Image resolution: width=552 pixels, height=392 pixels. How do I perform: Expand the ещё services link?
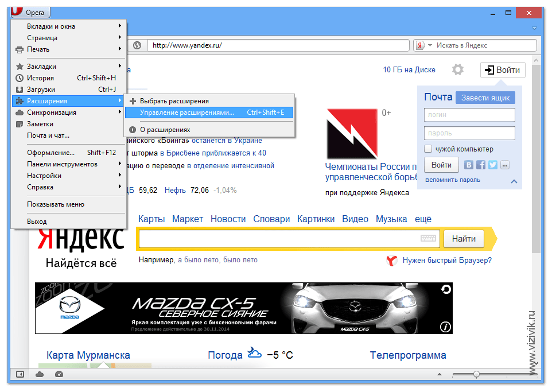tap(423, 219)
